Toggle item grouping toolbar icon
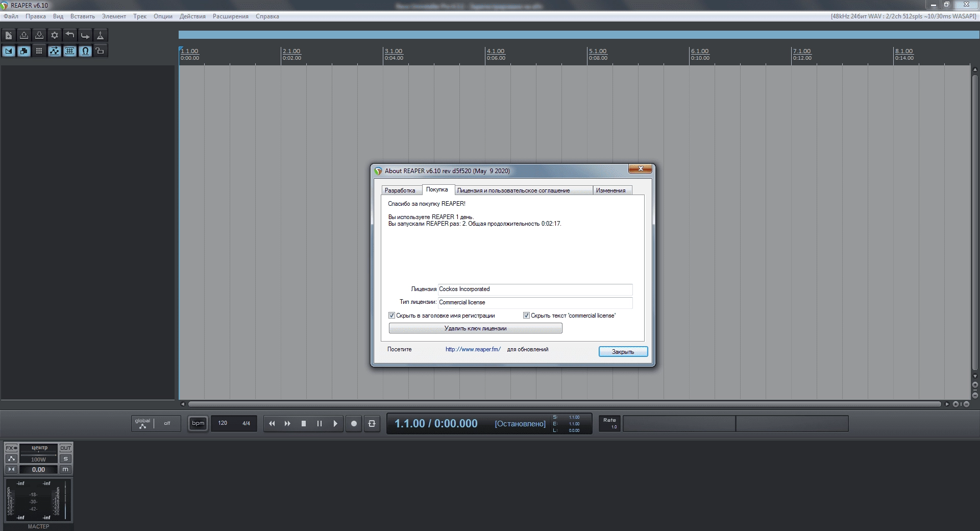Image resolution: width=980 pixels, height=531 pixels. point(24,51)
